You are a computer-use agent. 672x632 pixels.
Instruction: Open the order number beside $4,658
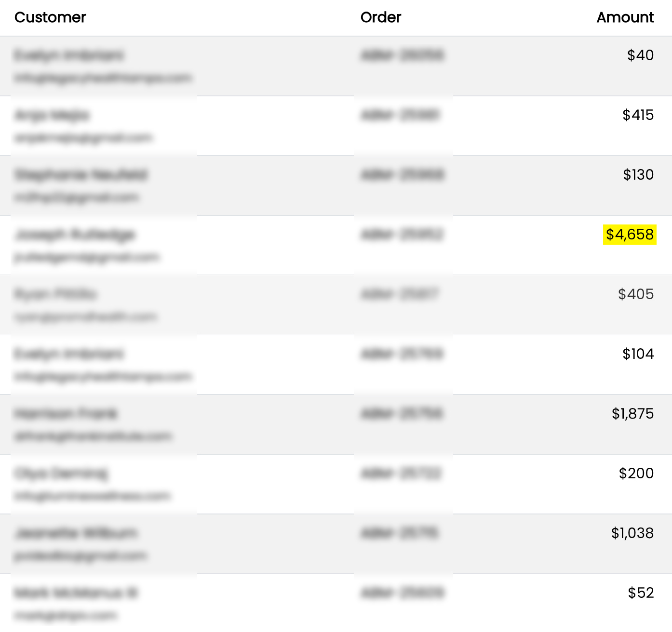point(402,235)
